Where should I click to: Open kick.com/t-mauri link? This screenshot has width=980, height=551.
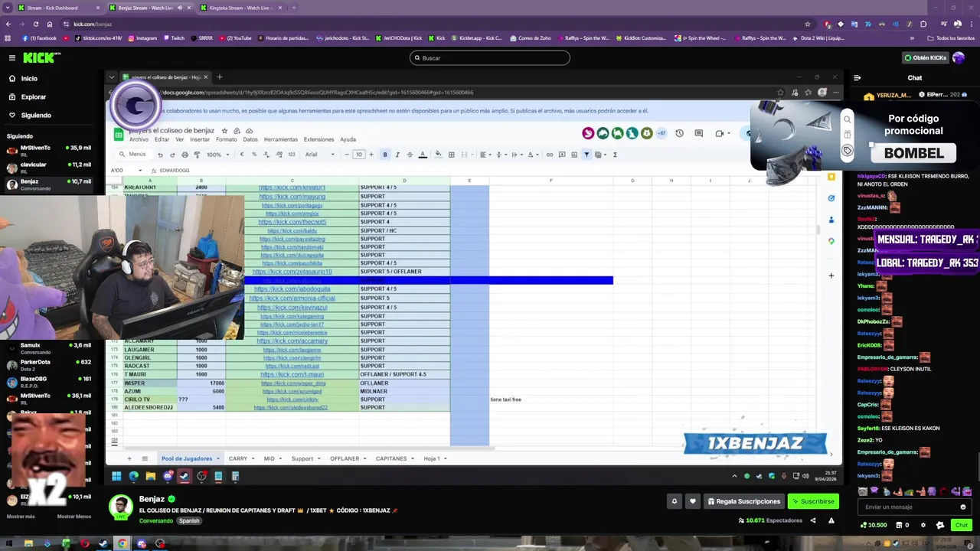(x=292, y=374)
